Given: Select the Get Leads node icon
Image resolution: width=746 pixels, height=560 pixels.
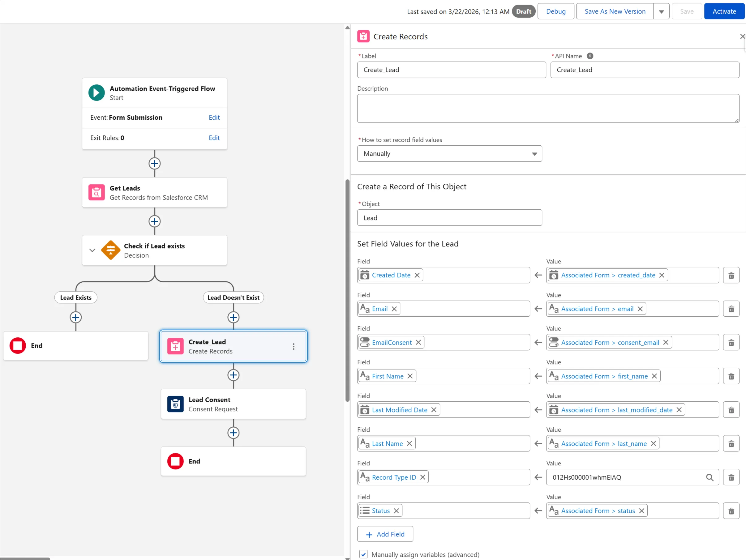Looking at the screenshot, I should pos(96,193).
